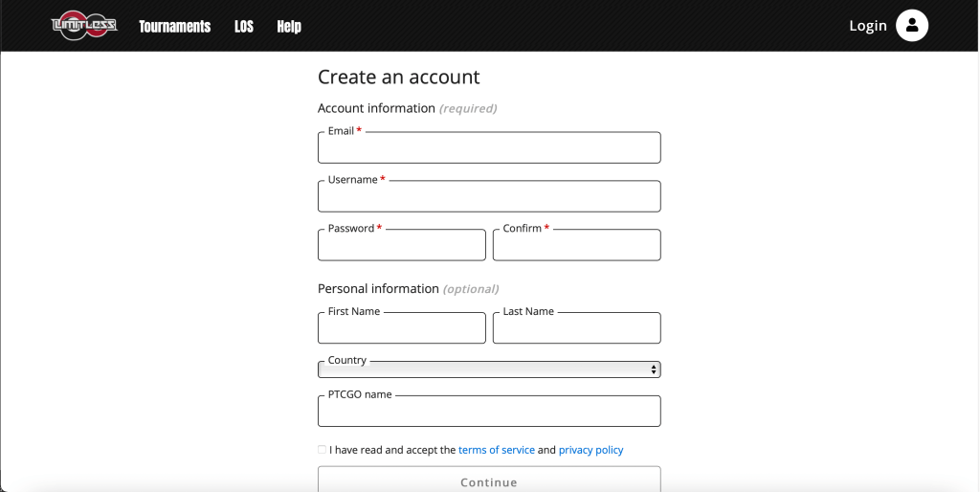Click the Create an account heading

coord(398,78)
